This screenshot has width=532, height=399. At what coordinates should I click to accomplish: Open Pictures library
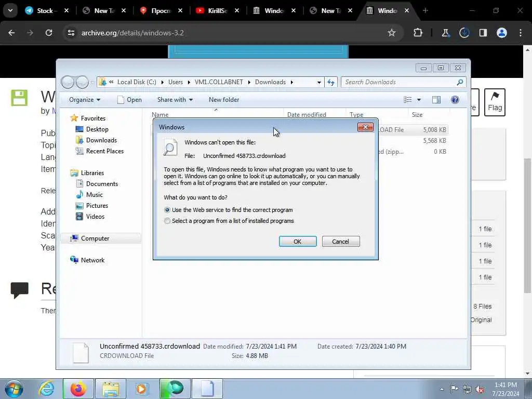click(x=97, y=206)
